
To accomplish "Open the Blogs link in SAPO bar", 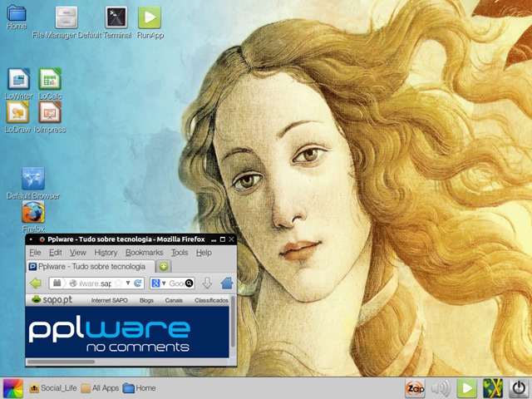I will pos(146,300).
